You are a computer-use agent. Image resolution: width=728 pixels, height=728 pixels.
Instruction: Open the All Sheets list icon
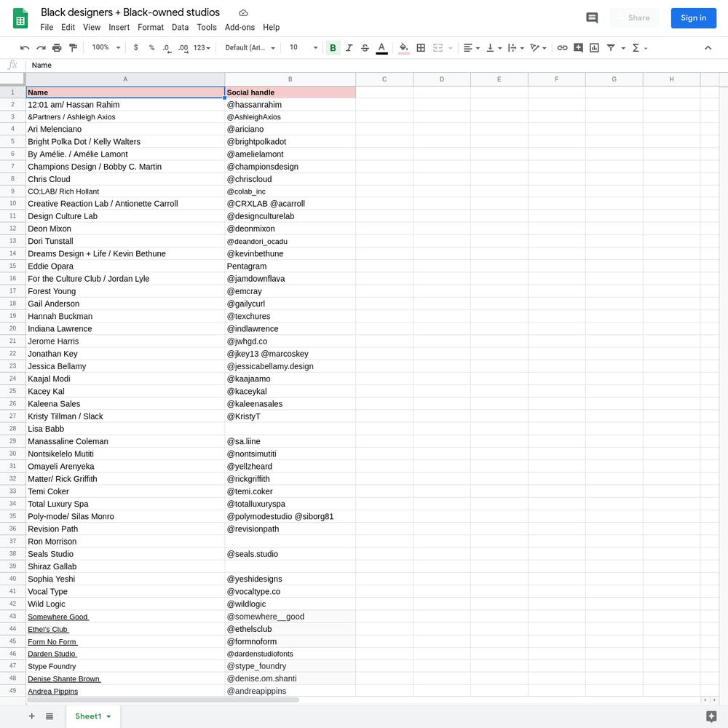point(50,716)
